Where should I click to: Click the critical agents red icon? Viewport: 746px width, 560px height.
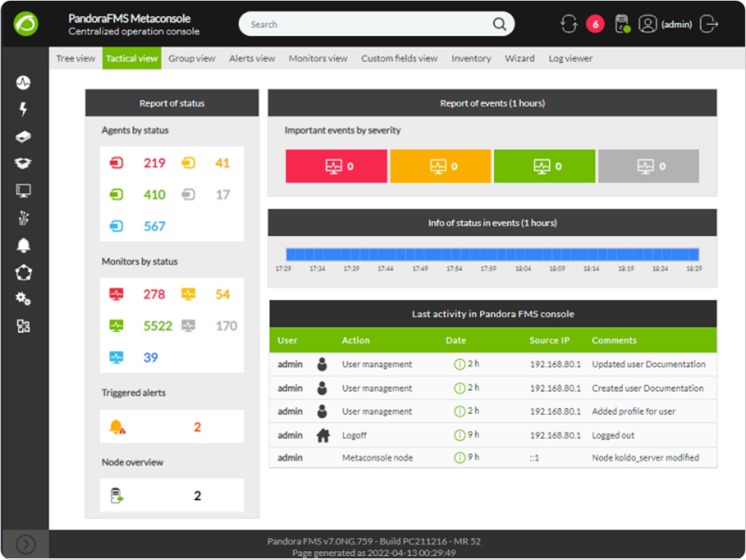[x=116, y=163]
